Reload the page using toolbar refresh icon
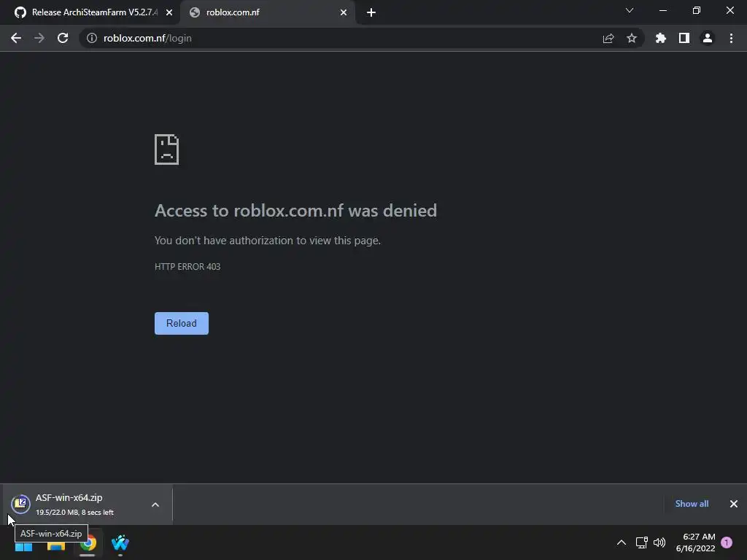The image size is (747, 560). click(63, 38)
